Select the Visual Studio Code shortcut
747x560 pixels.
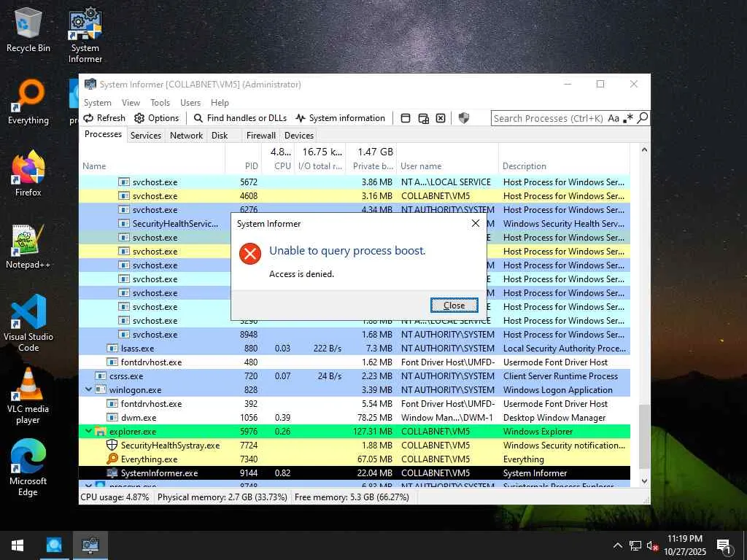point(28,323)
